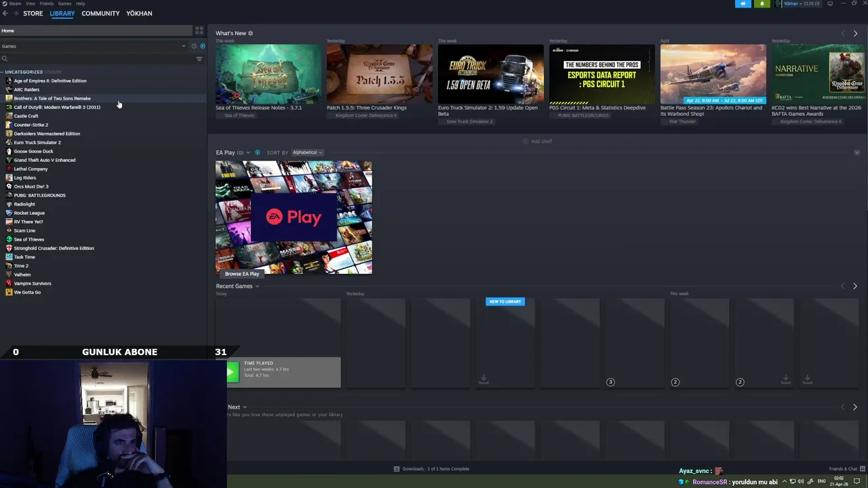Screen dimensions: 868x488
Task: Collapse the Uncategorized section
Action: click(3, 72)
